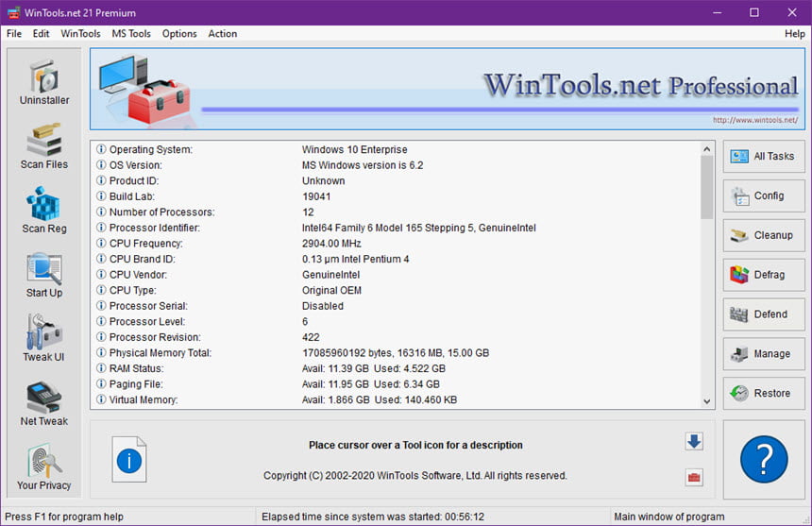
Task: Click the info icon beside Virtual Memory
Action: coord(102,399)
